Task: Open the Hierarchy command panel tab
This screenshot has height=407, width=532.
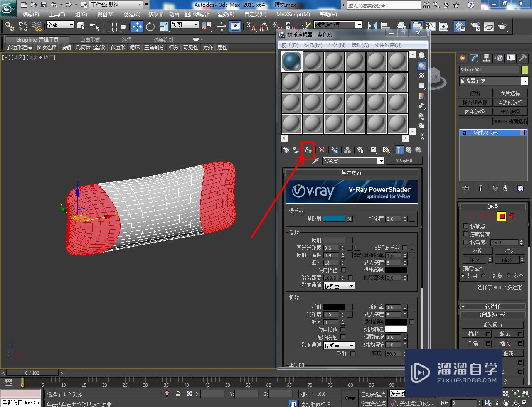Action: (x=487, y=58)
